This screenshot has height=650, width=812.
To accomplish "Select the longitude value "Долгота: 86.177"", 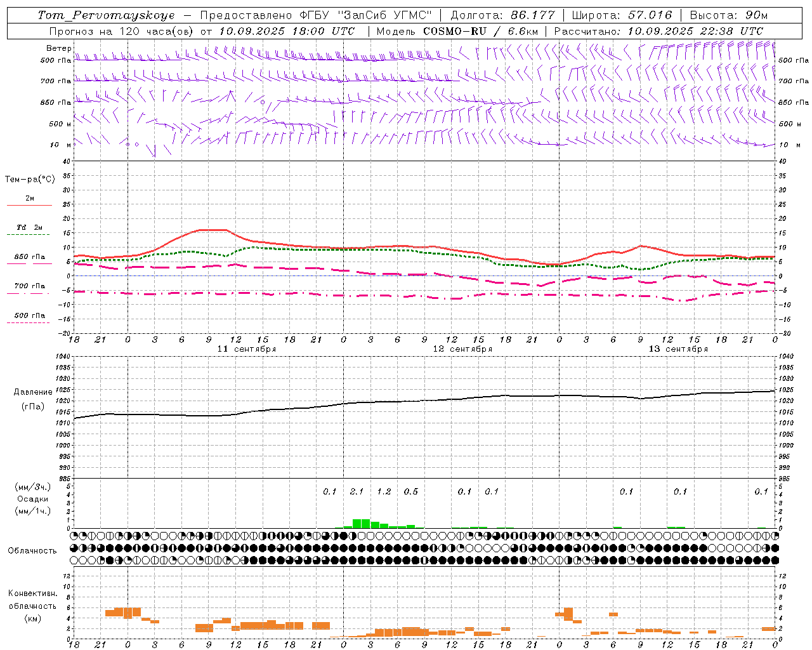I will (x=502, y=15).
